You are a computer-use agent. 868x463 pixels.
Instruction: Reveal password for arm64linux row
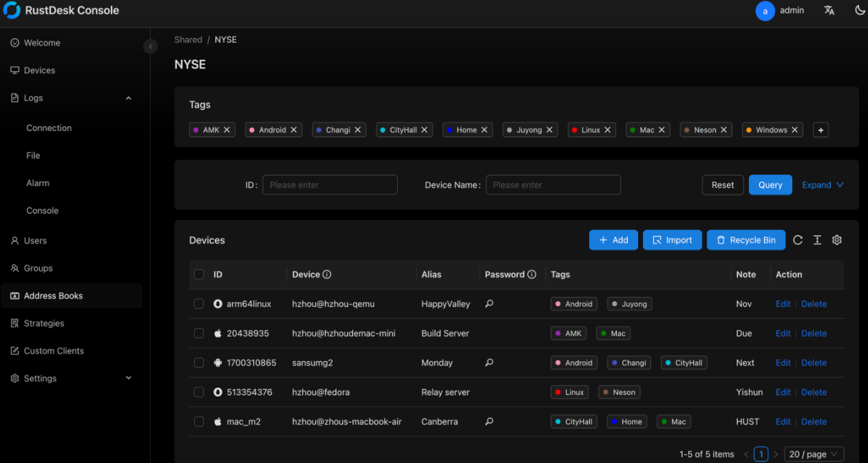pyautogui.click(x=489, y=304)
